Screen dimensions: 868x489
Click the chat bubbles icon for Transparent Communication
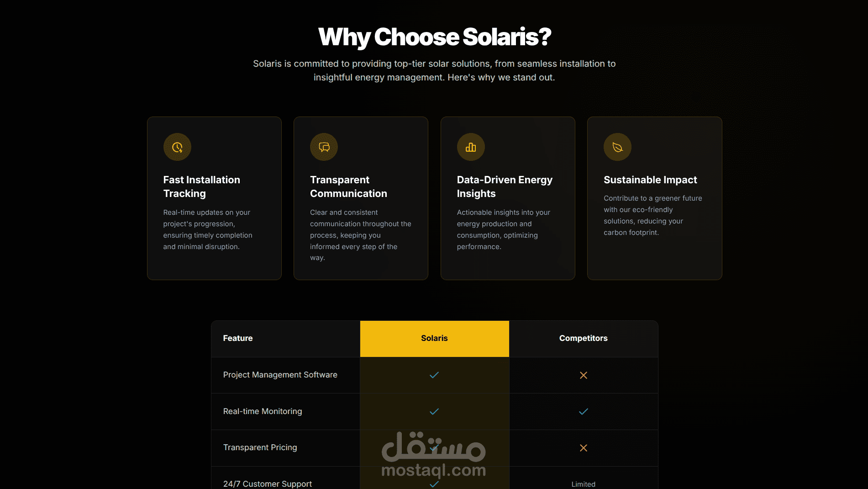click(x=324, y=147)
